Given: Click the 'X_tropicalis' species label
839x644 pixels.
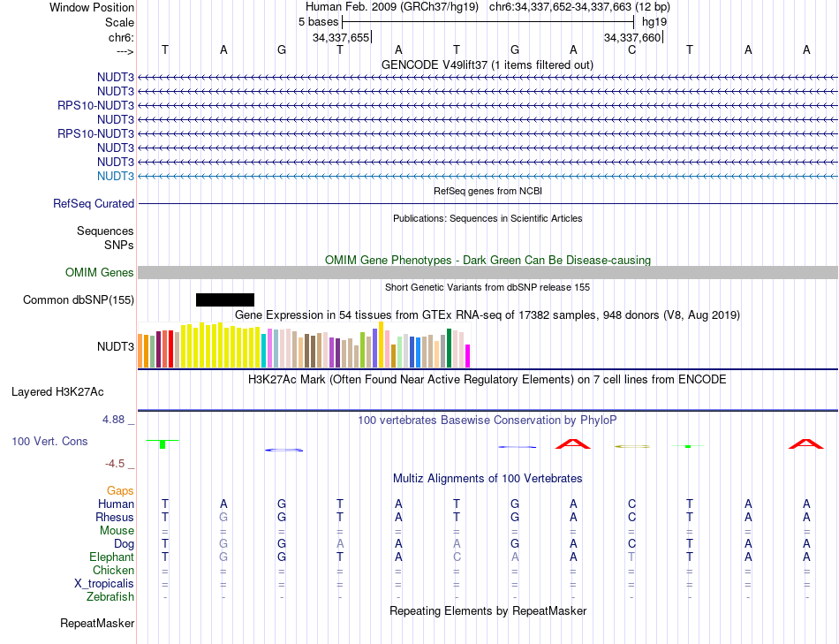Looking at the screenshot, I should point(104,584).
